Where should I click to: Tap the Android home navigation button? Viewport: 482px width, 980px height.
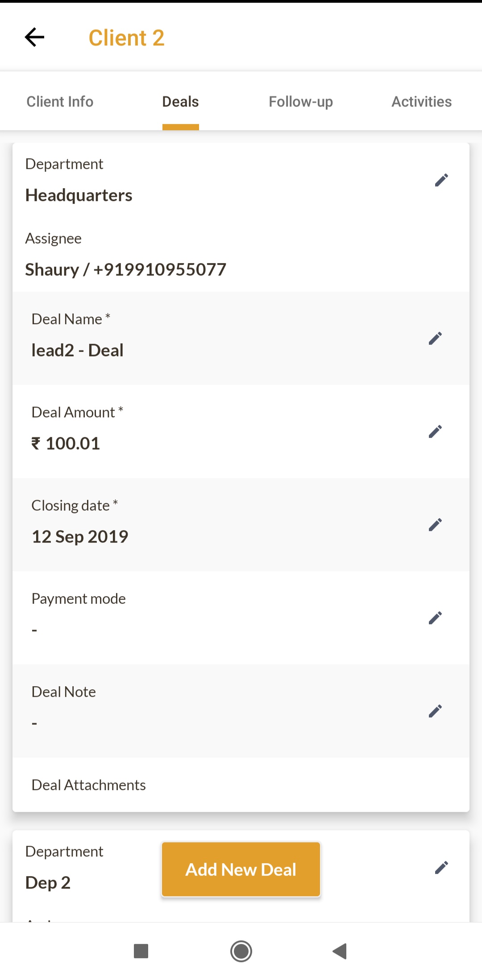[x=241, y=951]
